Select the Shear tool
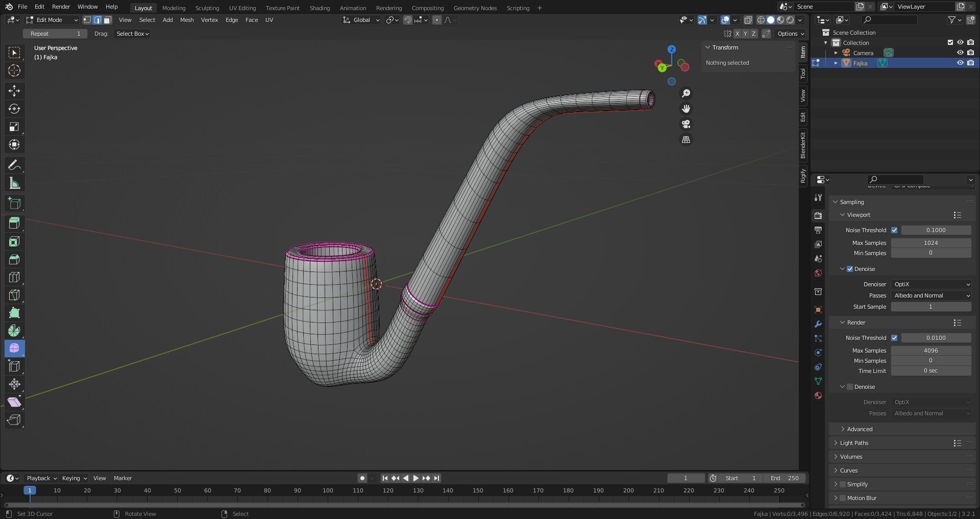This screenshot has width=980, height=519. coord(14,402)
